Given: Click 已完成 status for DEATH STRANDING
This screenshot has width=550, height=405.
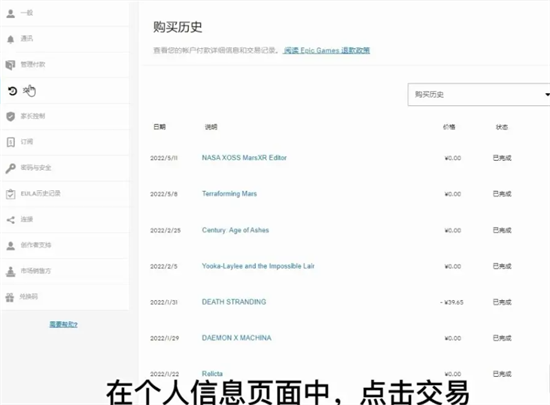Looking at the screenshot, I should [x=502, y=302].
